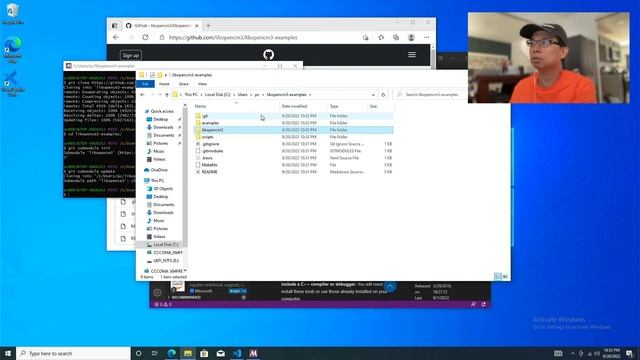The width and height of the screenshot is (640, 360).
Task: Open Documents under Quick access
Action: point(163,135)
